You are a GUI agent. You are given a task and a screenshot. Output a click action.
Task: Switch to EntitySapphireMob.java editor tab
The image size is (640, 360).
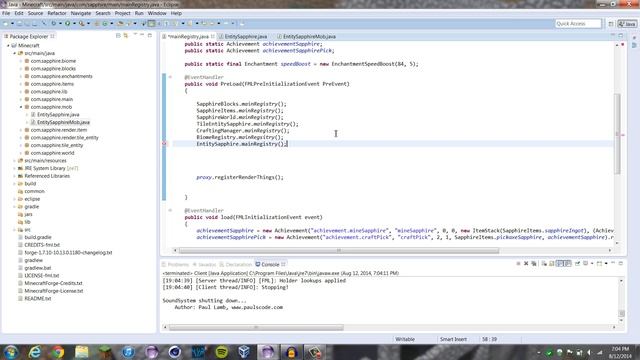(x=309, y=36)
